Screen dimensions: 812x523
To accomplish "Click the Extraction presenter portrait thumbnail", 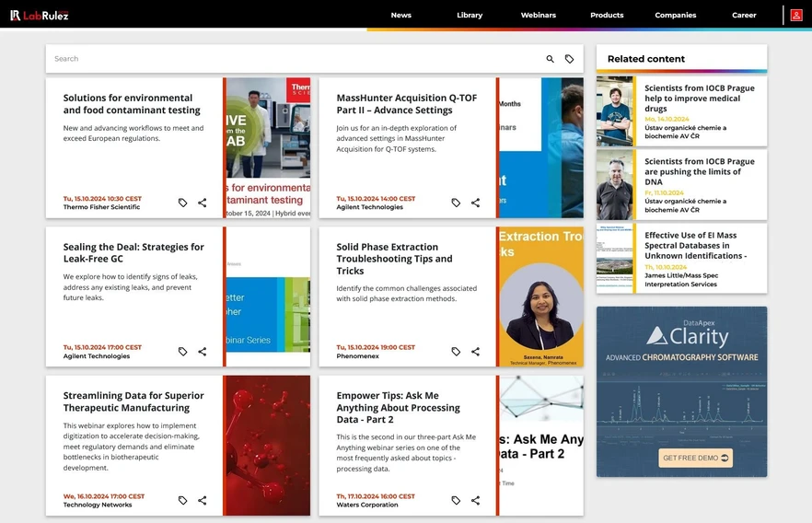I will [541, 296].
